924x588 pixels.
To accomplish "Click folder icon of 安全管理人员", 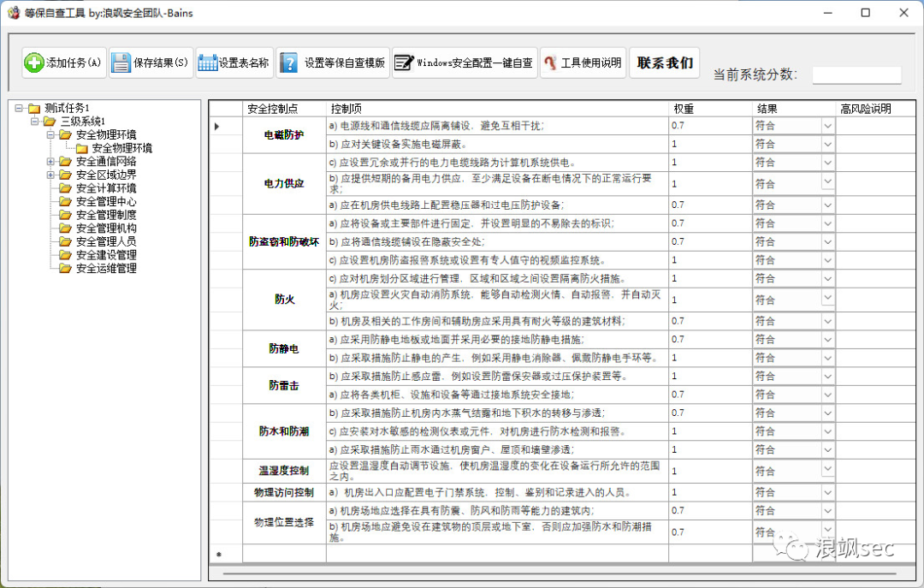I will coord(65,242).
